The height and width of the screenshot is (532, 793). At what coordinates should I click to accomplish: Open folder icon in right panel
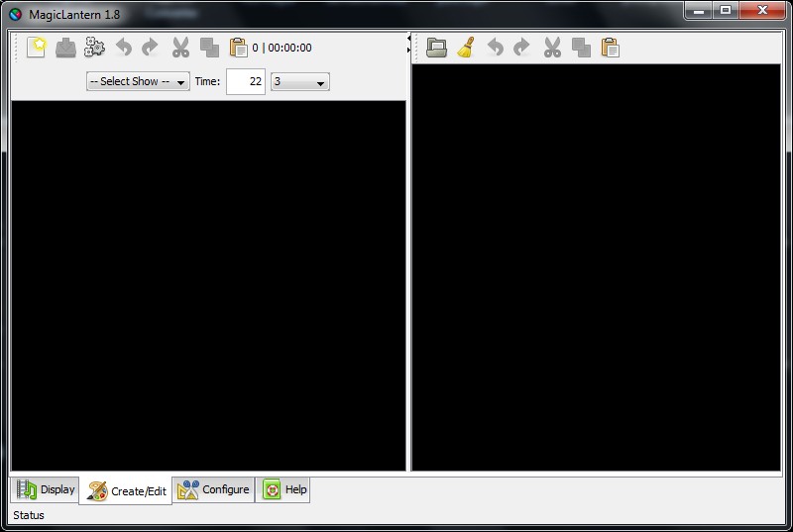(436, 48)
